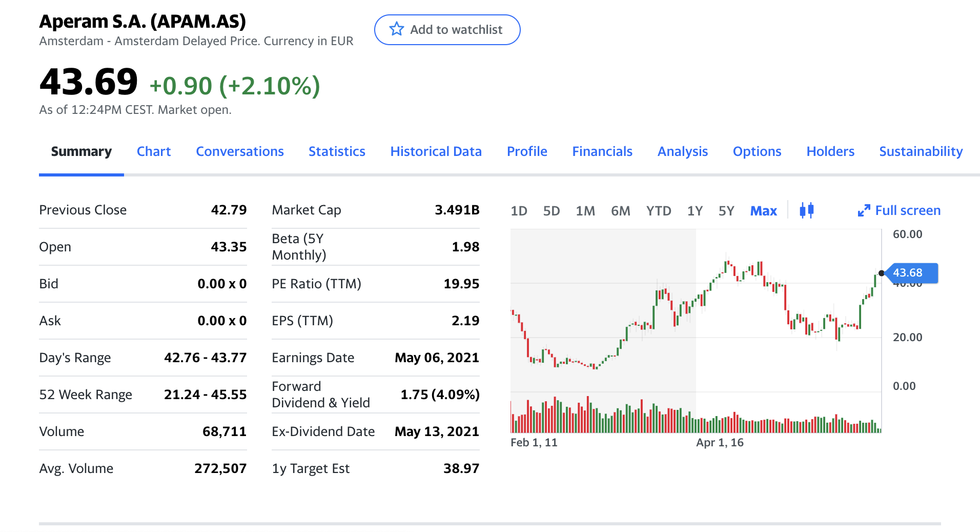Viewport: 980px width, 532px height.
Task: Click the Aperam S.A. (APAM.AS) heading
Action: point(142,22)
